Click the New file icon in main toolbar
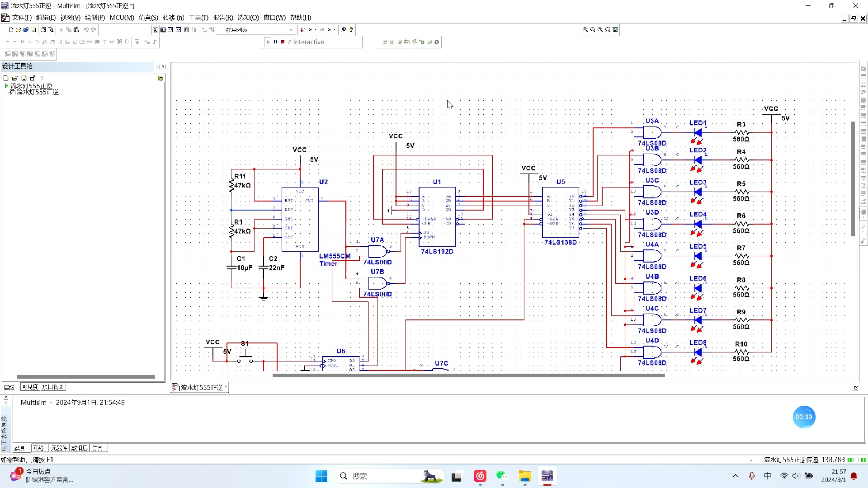This screenshot has height=488, width=868. click(11, 30)
